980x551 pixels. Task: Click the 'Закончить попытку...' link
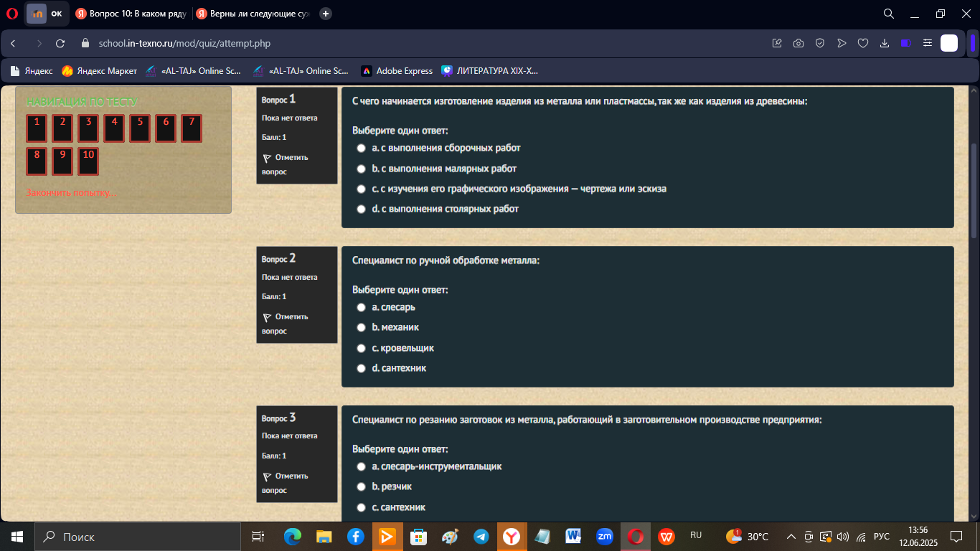[x=72, y=193]
